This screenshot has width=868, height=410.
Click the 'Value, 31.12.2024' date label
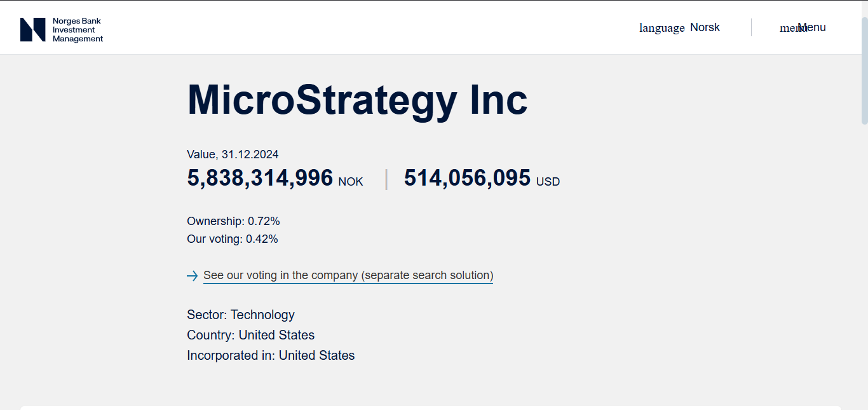point(233,154)
